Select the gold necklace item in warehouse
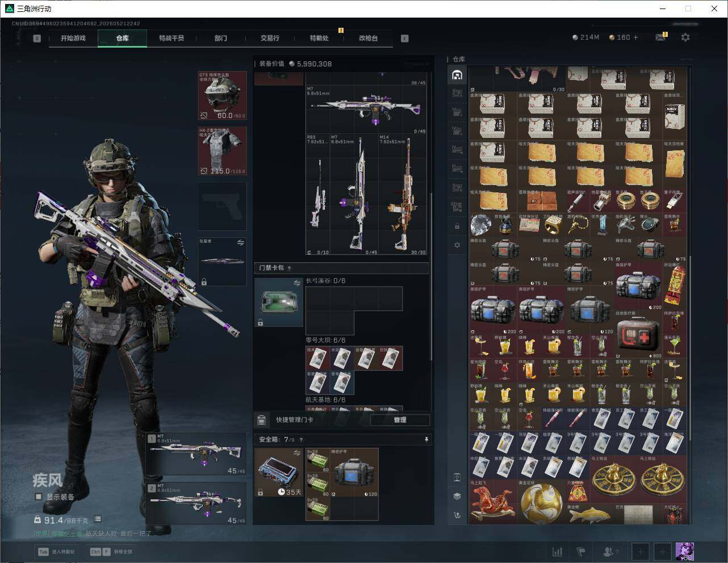The image size is (728, 563). point(578,225)
